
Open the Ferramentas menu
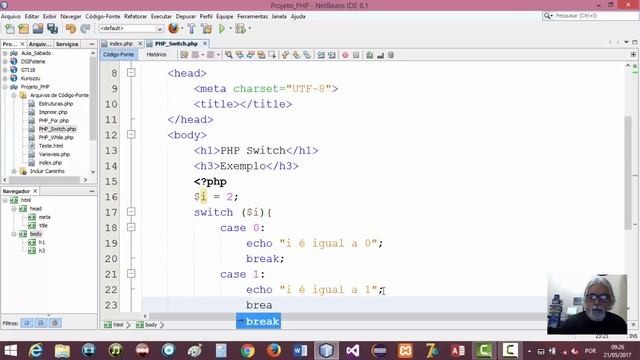point(252,16)
